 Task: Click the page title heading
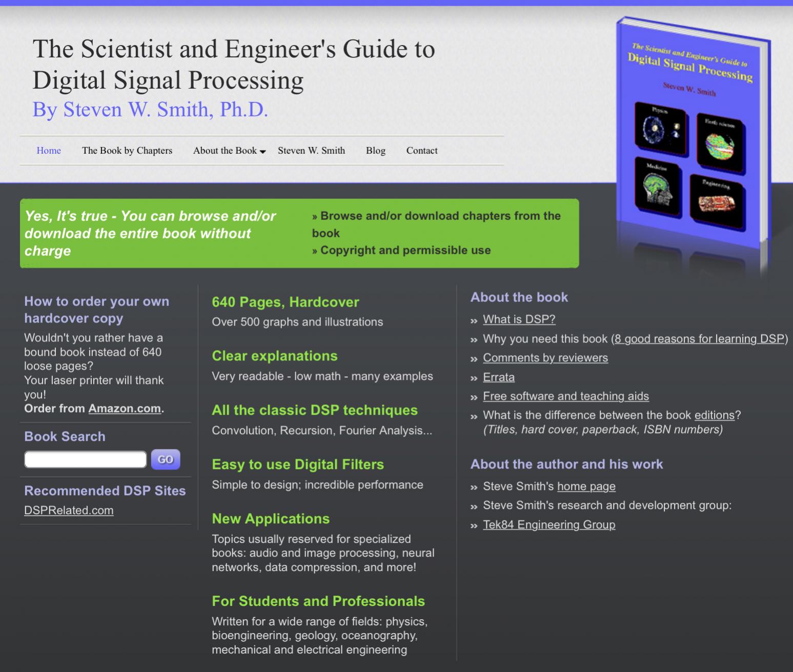point(234,64)
